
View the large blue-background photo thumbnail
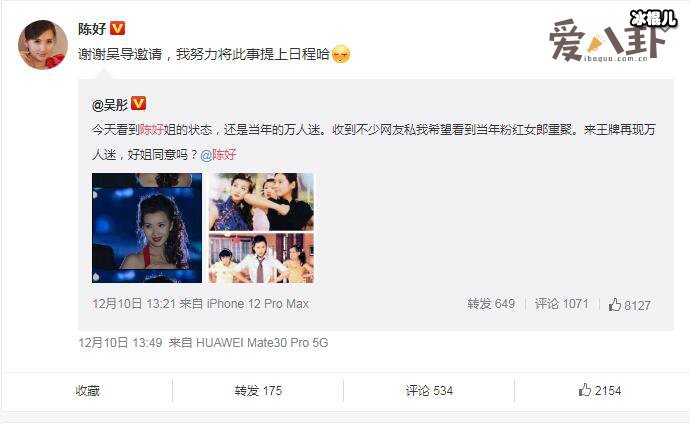(x=147, y=228)
